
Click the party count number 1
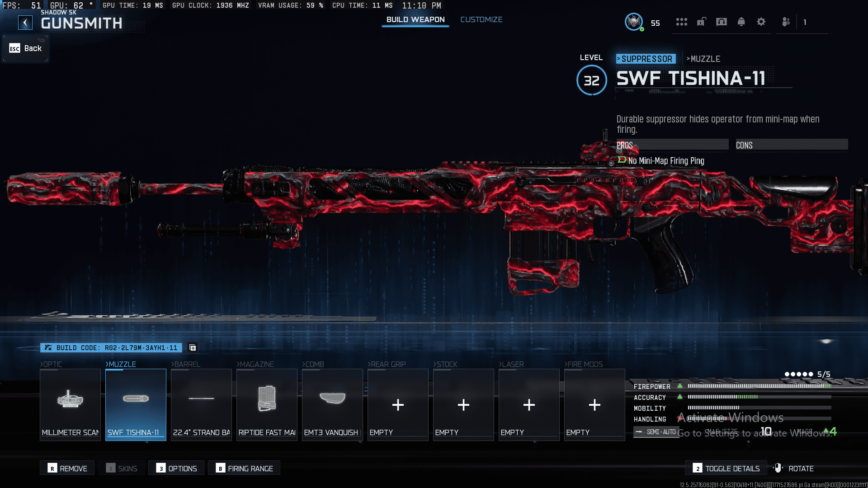click(805, 22)
